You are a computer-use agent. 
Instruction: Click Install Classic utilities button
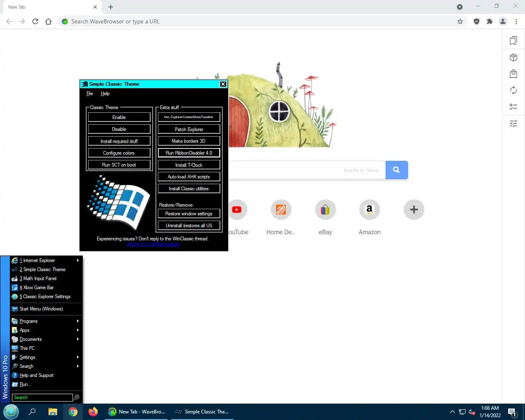[189, 189]
